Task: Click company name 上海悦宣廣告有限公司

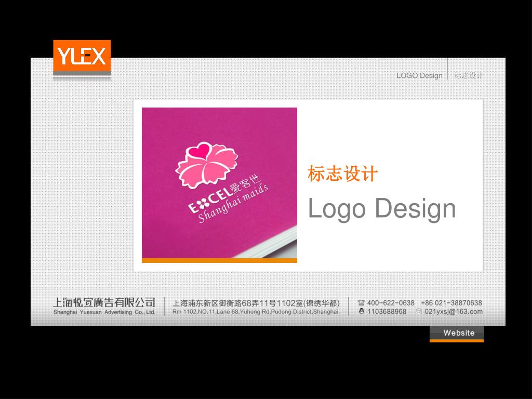Action: 104,302
